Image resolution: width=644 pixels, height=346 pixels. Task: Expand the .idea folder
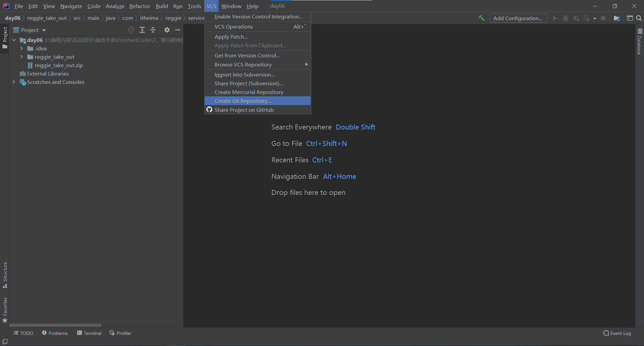click(x=21, y=48)
